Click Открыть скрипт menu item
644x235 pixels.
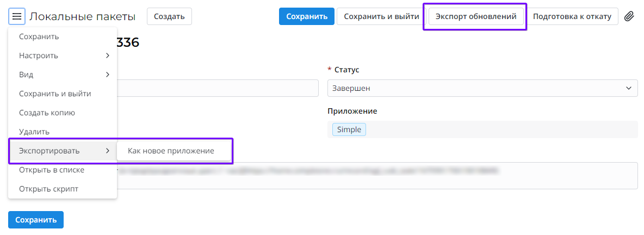click(x=48, y=189)
